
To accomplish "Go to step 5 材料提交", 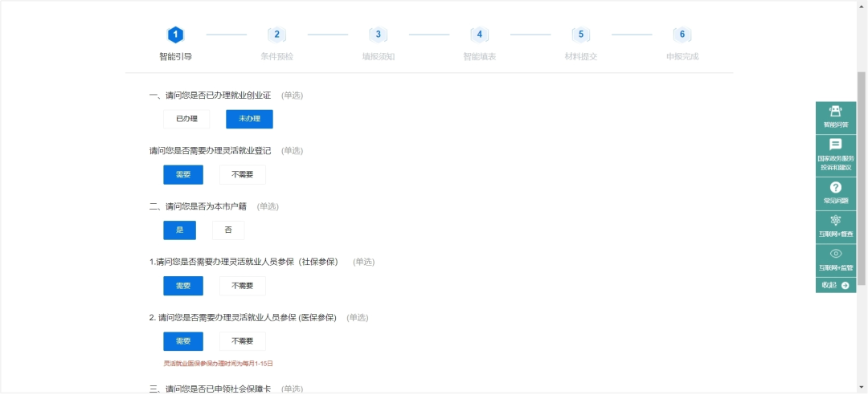I will (x=580, y=35).
